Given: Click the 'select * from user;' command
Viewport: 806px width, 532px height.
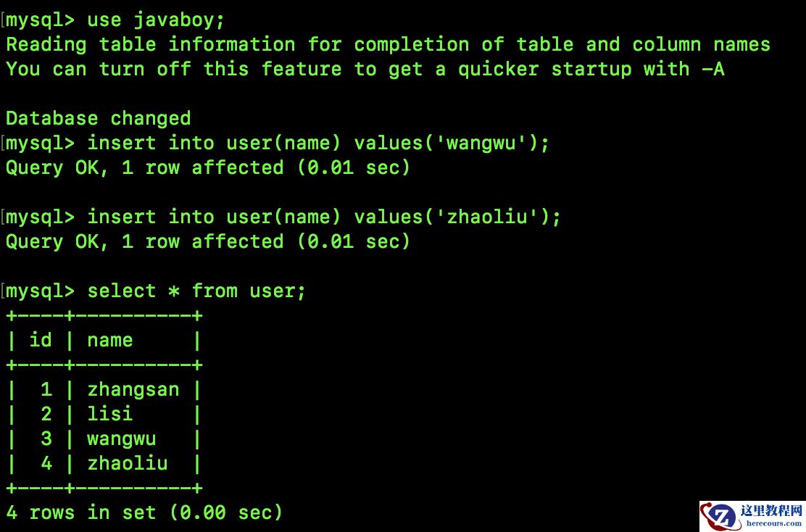Looking at the screenshot, I should coord(196,291).
